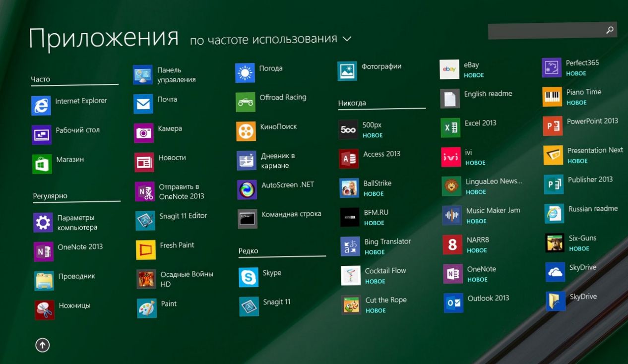Open the BFM.RU icon
This screenshot has width=628, height=364.
[350, 217]
